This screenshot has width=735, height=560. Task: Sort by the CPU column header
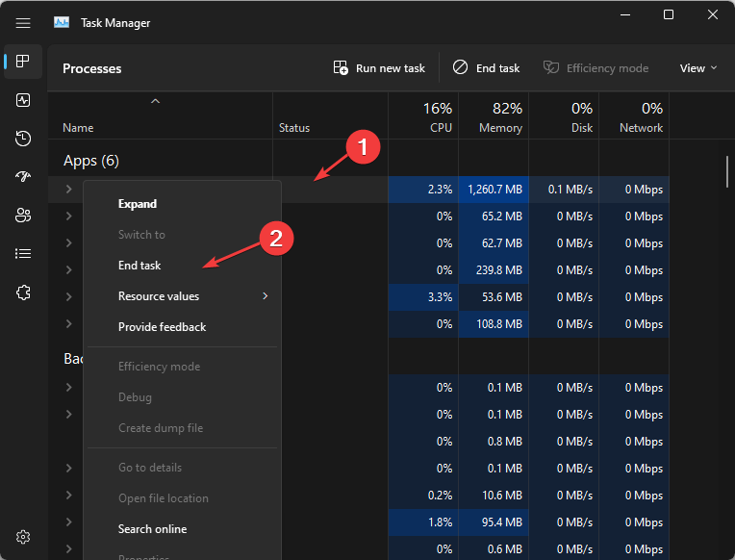click(422, 115)
